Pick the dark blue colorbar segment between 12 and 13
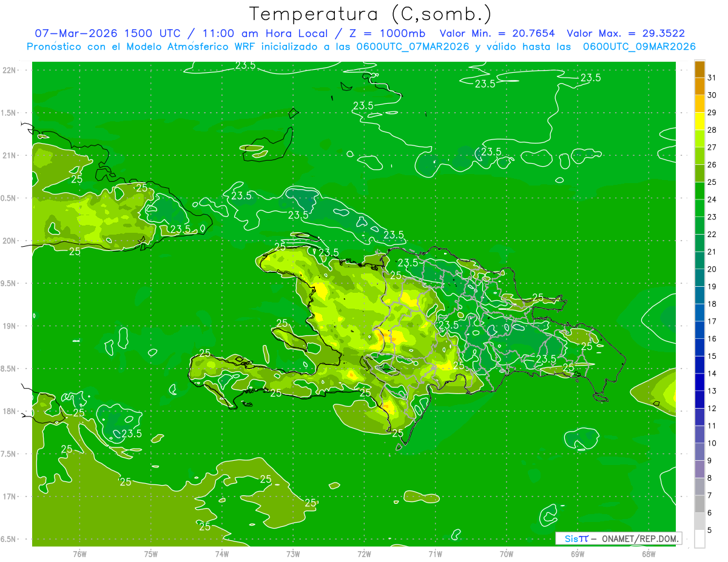Screen dimensions: 728x562 pyautogui.click(x=699, y=400)
